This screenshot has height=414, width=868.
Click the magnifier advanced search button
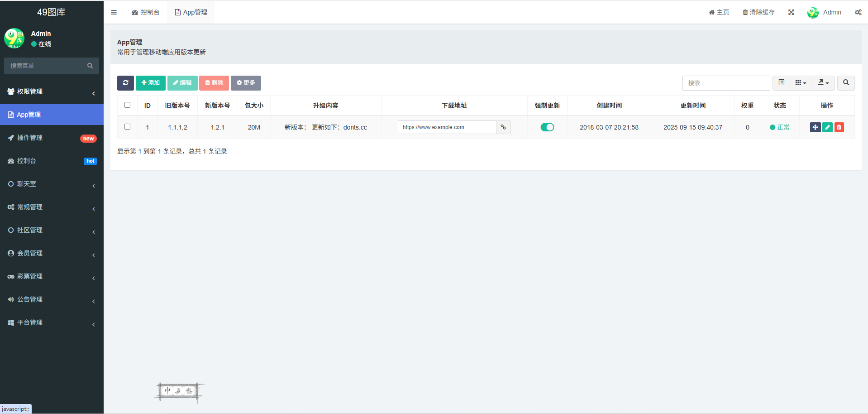pos(846,83)
